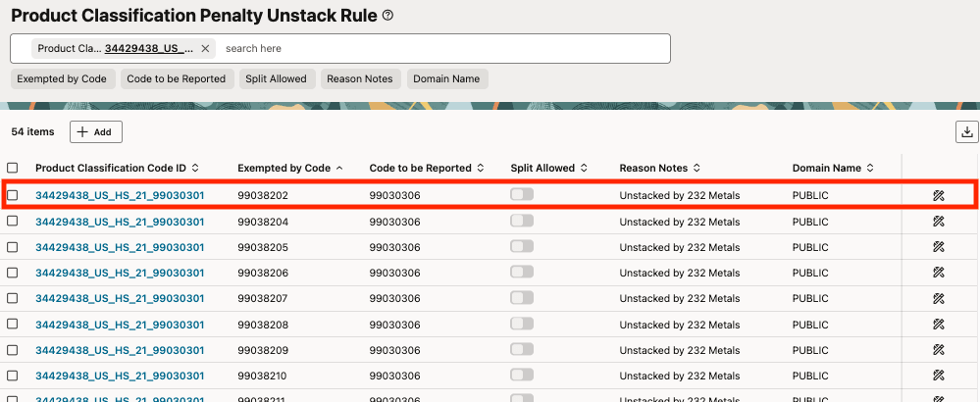
Task: Click Unstacked by 232 Metals in 99038207 row
Action: (x=680, y=298)
